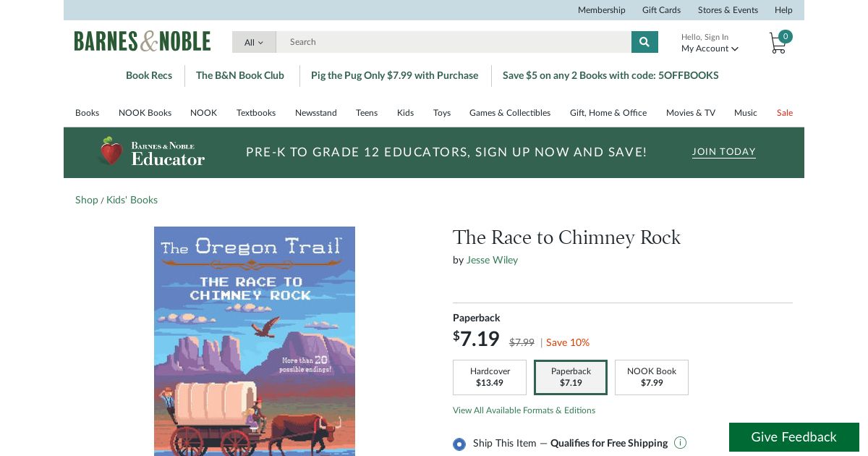868x456 pixels.
Task: Select the Paperback $7.19 format
Action: point(571,377)
